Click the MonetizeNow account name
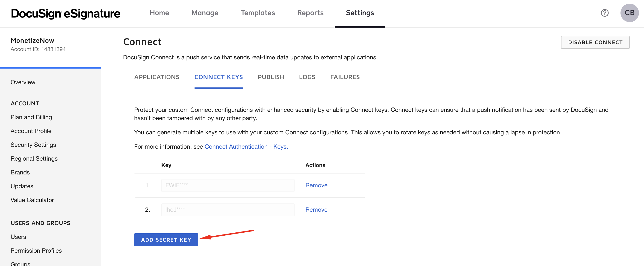The image size is (644, 266). coord(32,40)
